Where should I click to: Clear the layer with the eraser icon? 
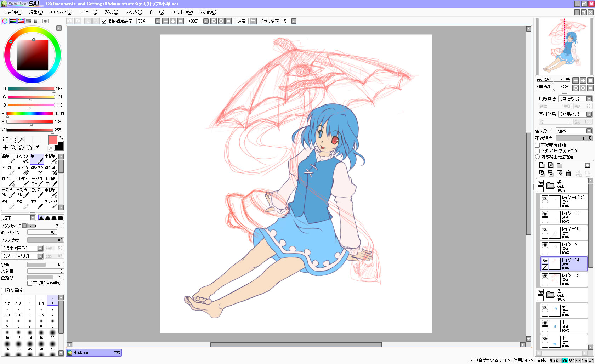(x=560, y=173)
